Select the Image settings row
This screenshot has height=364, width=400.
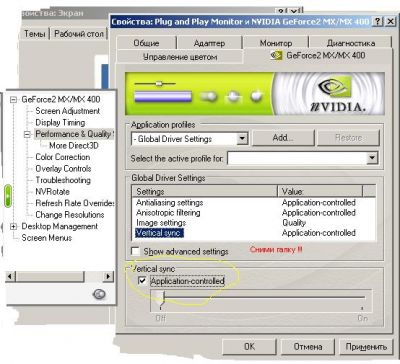[x=254, y=223]
